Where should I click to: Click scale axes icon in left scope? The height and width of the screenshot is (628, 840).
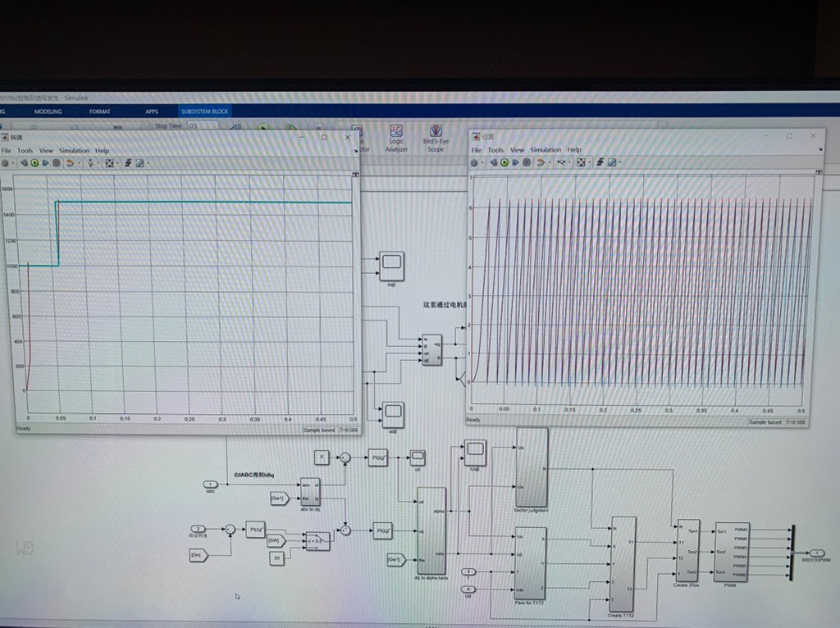(x=109, y=163)
